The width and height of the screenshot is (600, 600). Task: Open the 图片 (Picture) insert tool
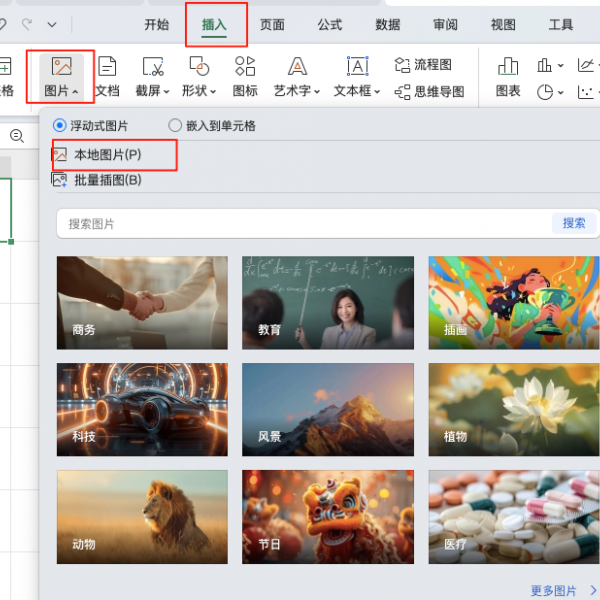[60, 77]
